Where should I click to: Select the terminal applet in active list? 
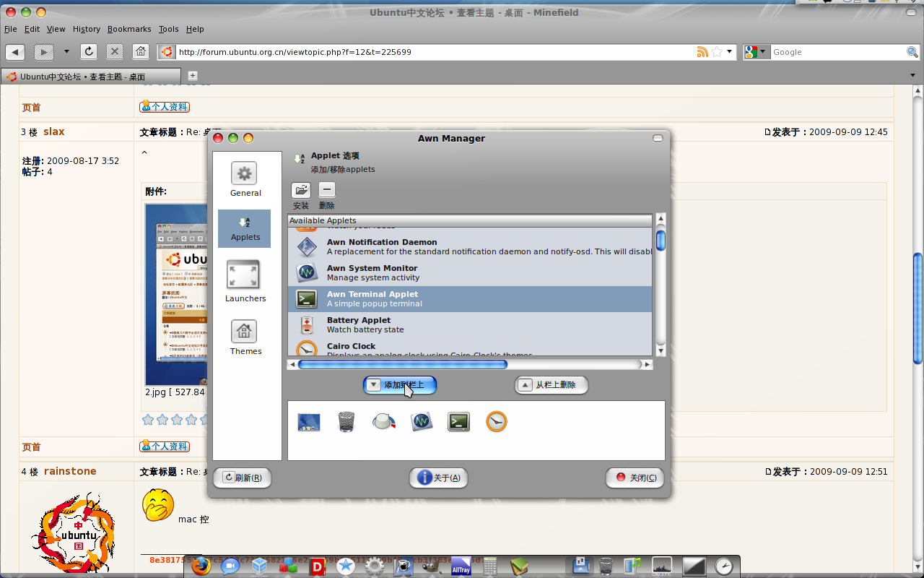tap(459, 422)
